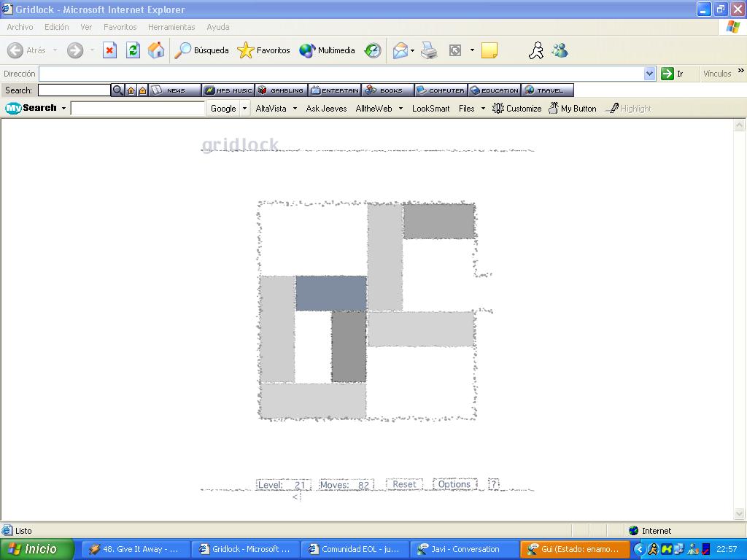Viewport: 747px width, 560px height.
Task: Open the Favoritos menu
Action: (x=120, y=27)
